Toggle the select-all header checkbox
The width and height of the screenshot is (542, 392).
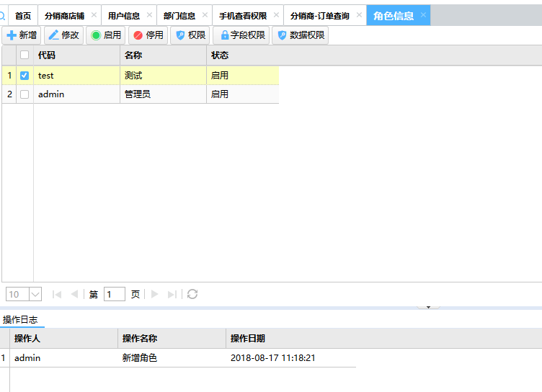(x=25, y=55)
